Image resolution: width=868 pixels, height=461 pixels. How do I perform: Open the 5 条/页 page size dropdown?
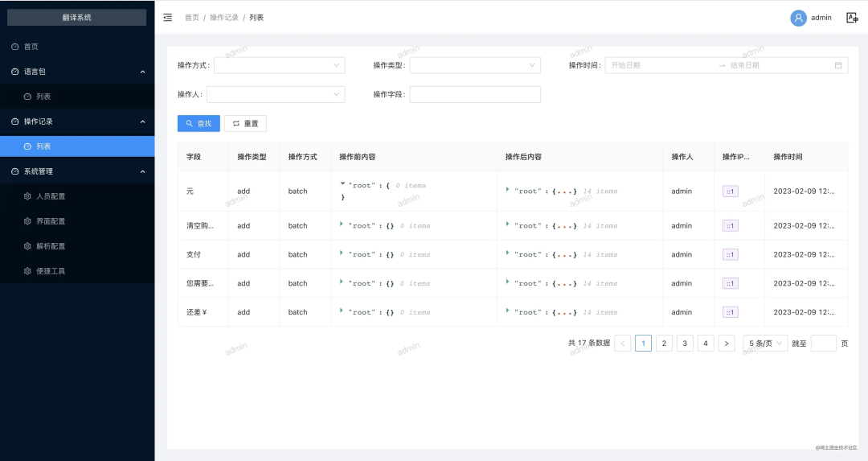click(x=765, y=344)
